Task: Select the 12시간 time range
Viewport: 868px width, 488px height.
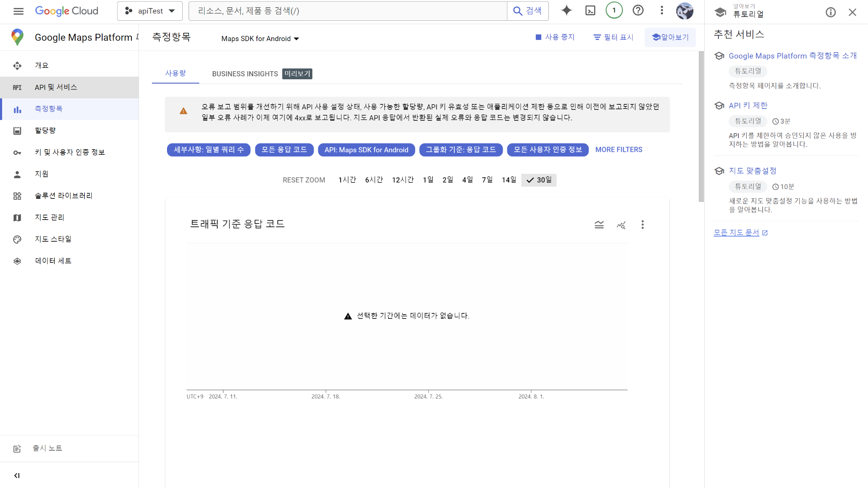Action: [x=403, y=180]
